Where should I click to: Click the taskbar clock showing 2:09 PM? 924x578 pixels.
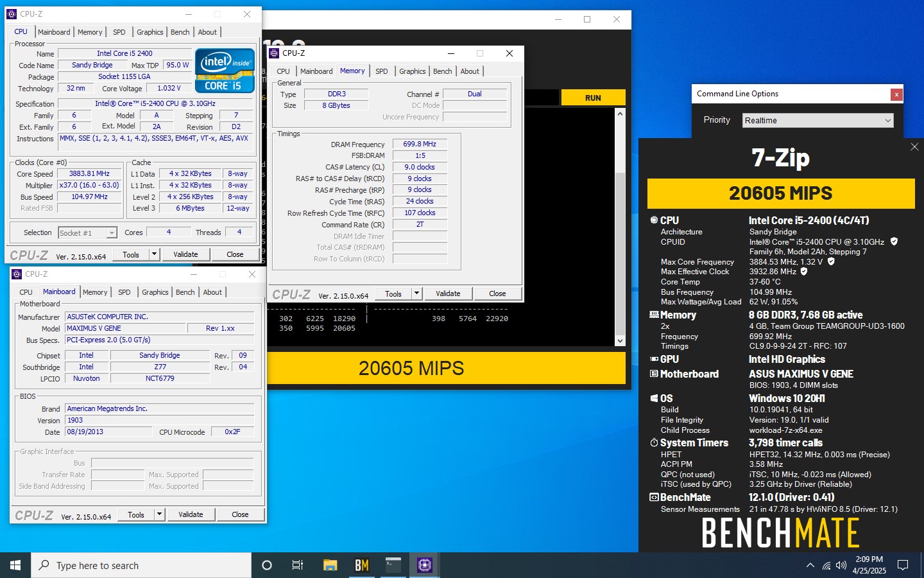click(x=869, y=565)
